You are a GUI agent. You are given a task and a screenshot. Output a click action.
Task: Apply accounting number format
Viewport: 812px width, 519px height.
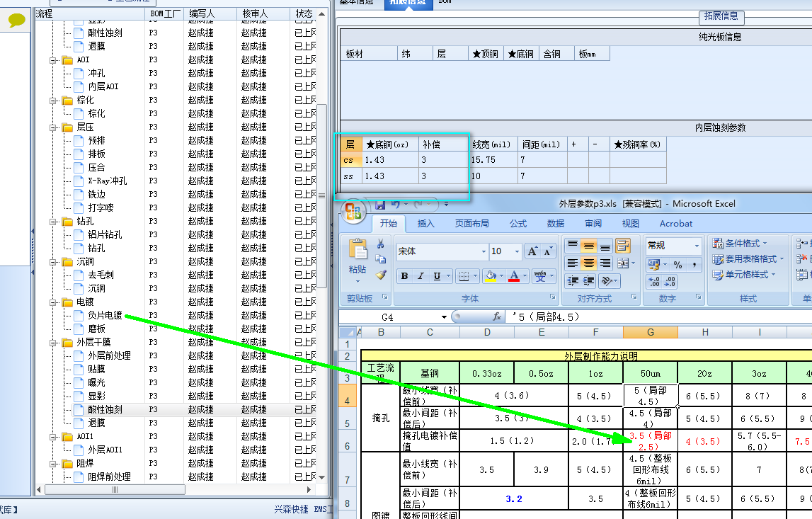pyautogui.click(x=654, y=264)
